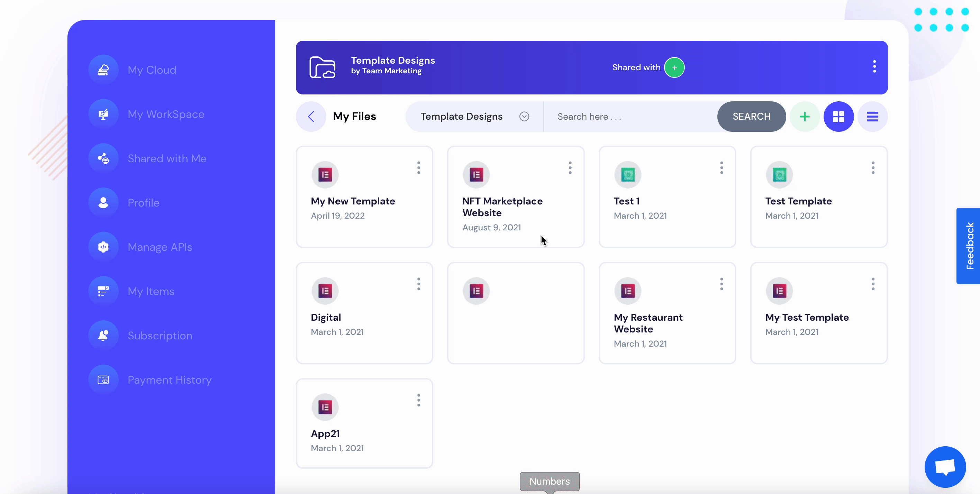Click the Profile sidebar icon
980x494 pixels.
click(103, 202)
